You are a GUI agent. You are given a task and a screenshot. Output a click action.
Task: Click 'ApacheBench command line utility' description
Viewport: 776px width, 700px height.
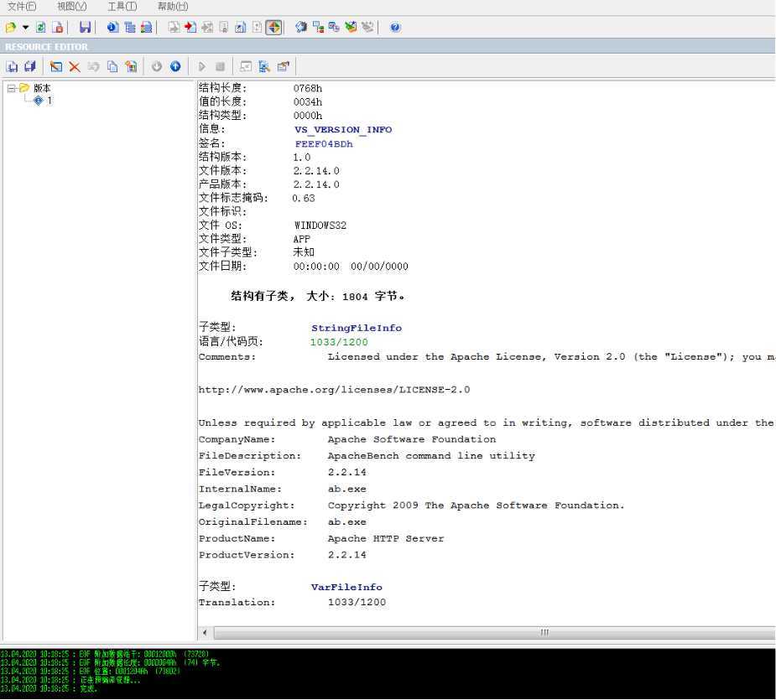click(x=431, y=455)
